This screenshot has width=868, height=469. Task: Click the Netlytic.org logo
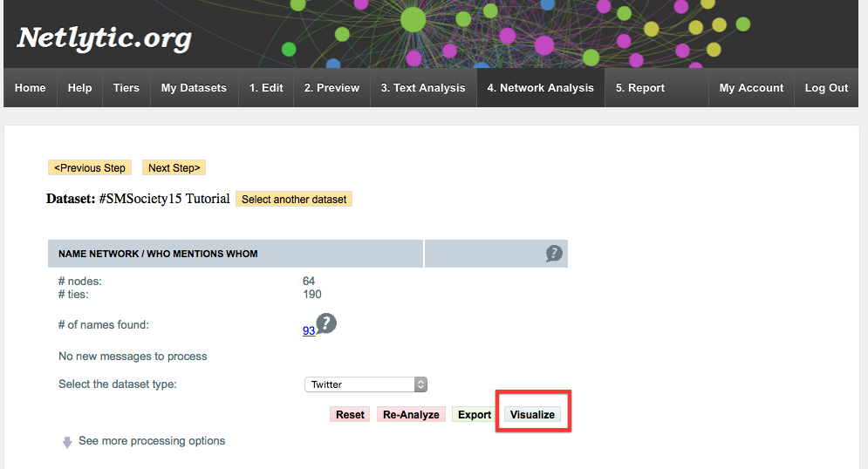104,38
